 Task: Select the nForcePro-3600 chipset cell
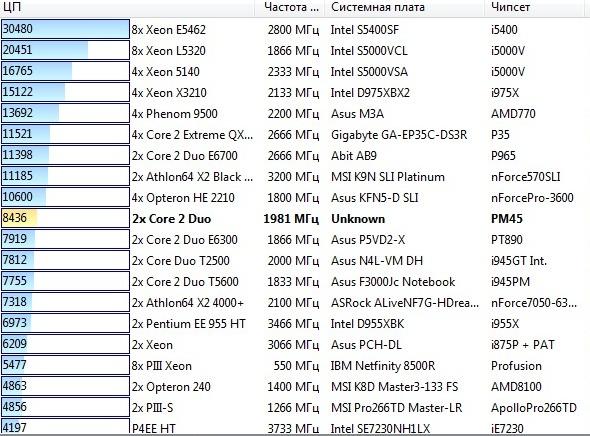[532, 198]
